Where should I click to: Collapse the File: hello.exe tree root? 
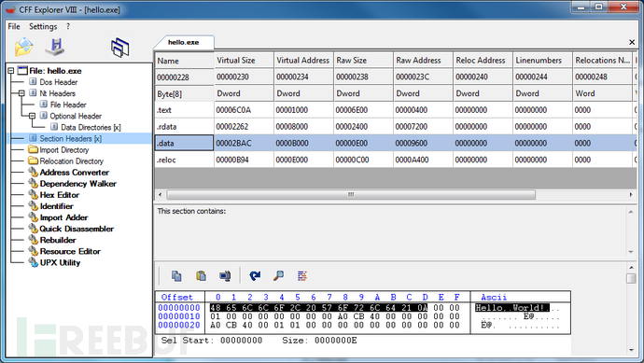pyautogui.click(x=11, y=71)
